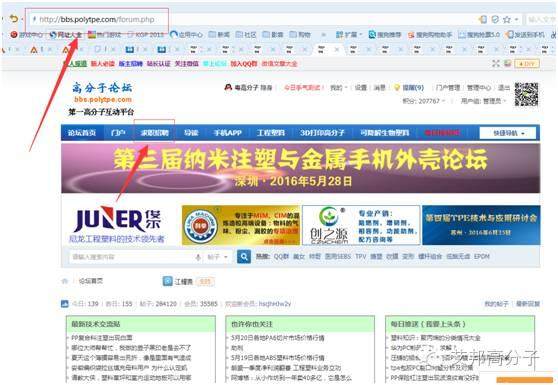Select 求职招聘 in navigation bar
Image resolution: width=558 pixels, height=385 pixels.
click(154, 133)
